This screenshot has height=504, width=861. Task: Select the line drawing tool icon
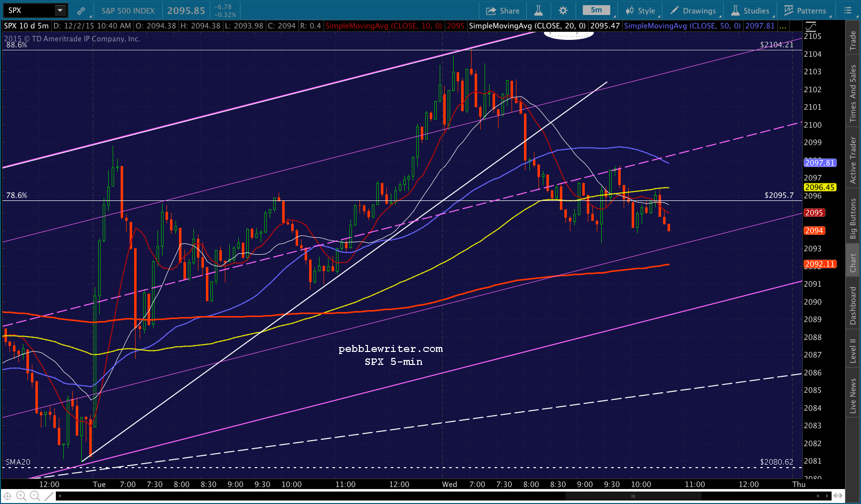[x=49, y=496]
